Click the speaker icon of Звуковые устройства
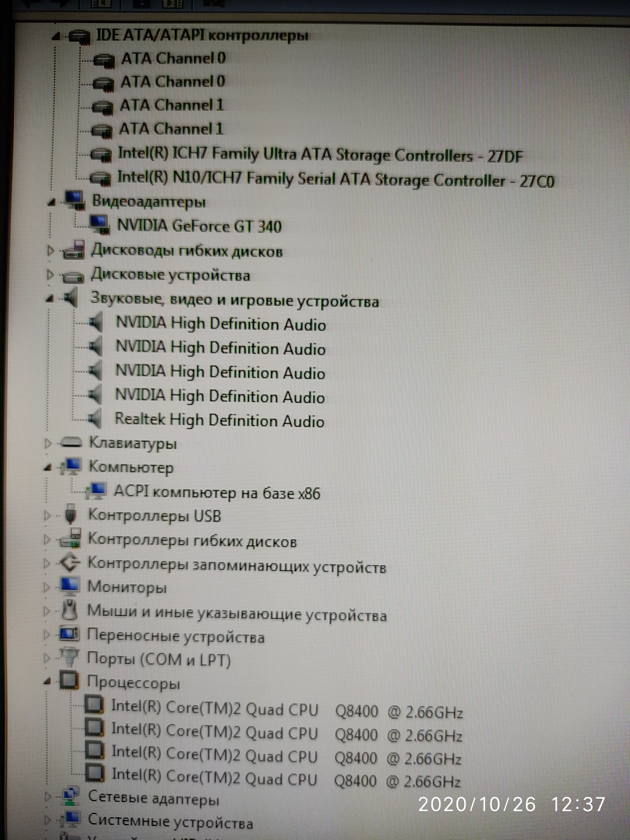Image resolution: width=630 pixels, height=840 pixels. (70, 298)
